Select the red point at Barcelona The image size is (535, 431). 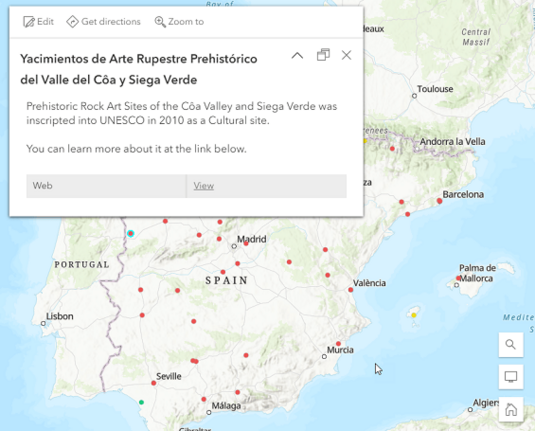[439, 201]
